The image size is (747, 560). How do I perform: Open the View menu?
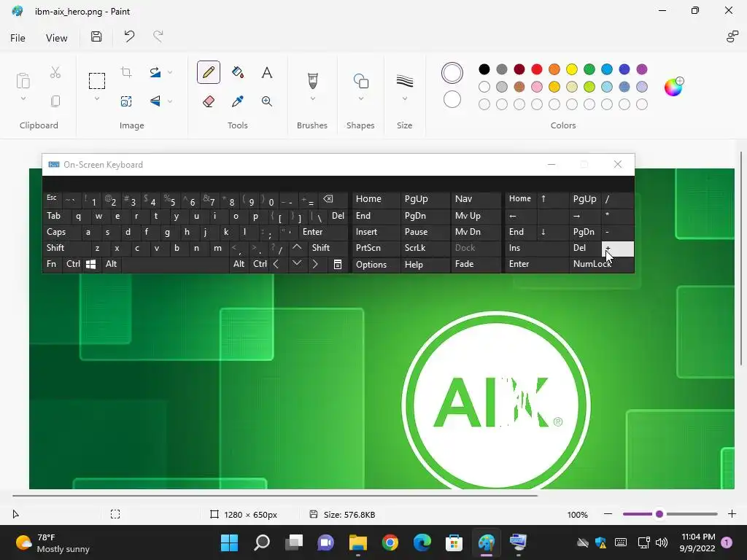coord(56,38)
